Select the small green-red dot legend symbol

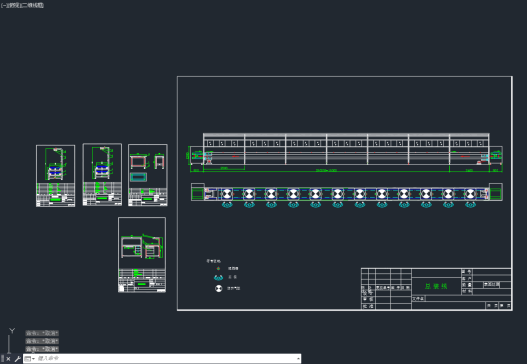(x=218, y=269)
